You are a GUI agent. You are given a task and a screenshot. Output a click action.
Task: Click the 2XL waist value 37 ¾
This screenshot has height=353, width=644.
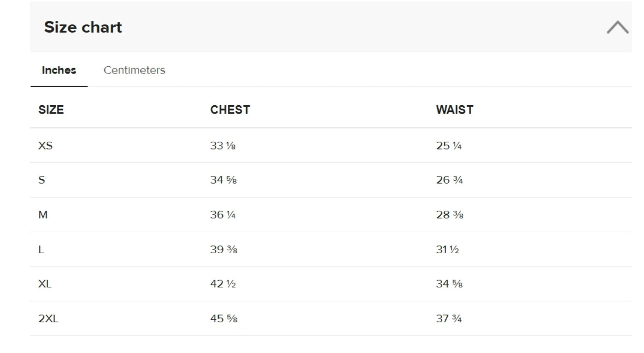pos(449,319)
